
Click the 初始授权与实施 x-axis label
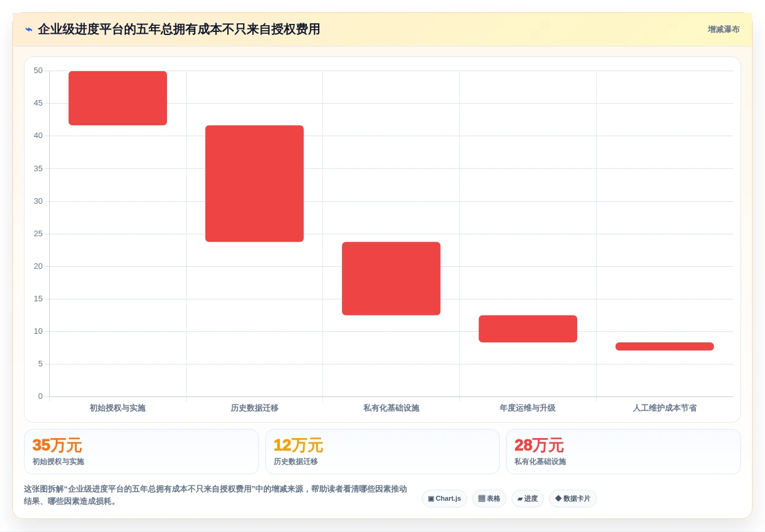tap(117, 407)
